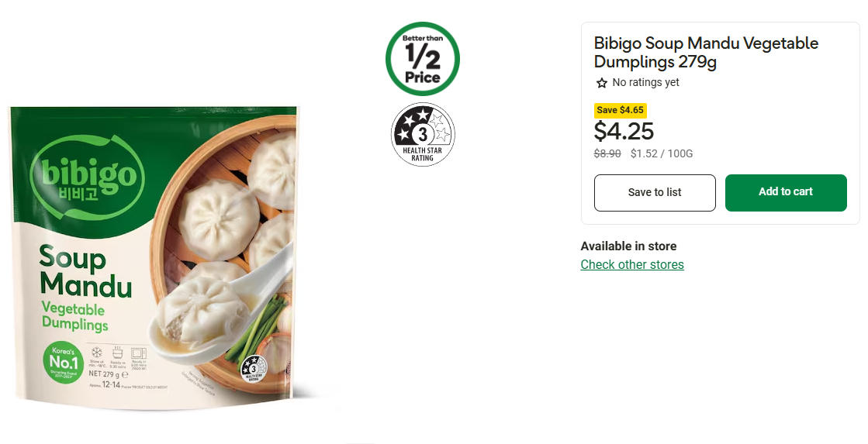
Task: Click the No ratings yet text
Action: coord(645,83)
